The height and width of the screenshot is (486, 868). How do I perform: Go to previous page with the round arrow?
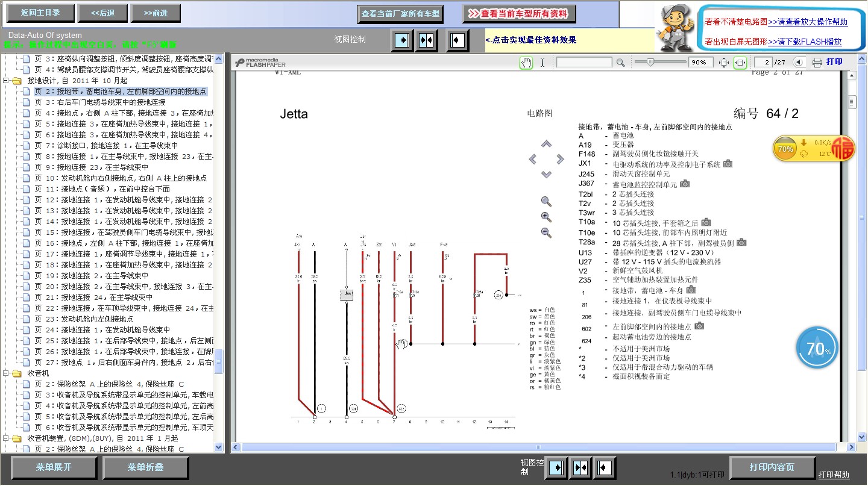click(799, 62)
